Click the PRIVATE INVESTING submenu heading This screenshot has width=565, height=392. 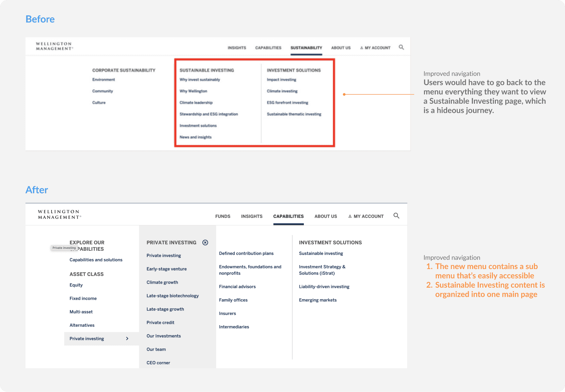click(171, 243)
